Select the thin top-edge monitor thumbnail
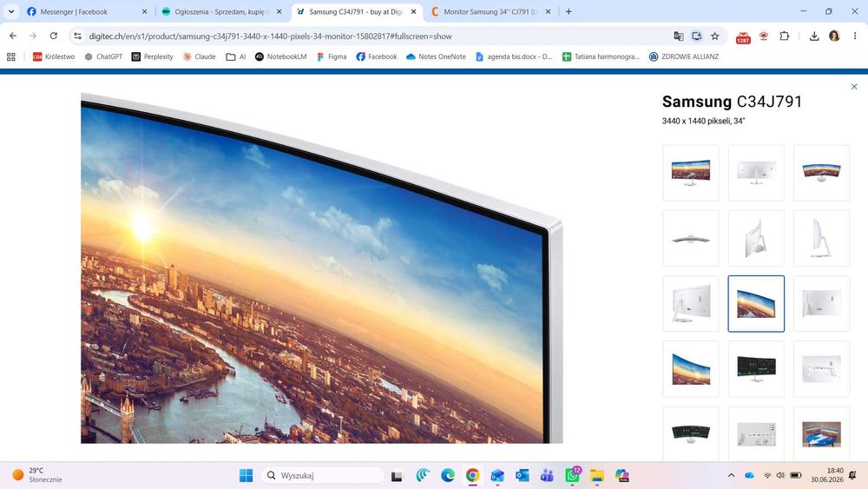868x489 pixels. click(691, 238)
